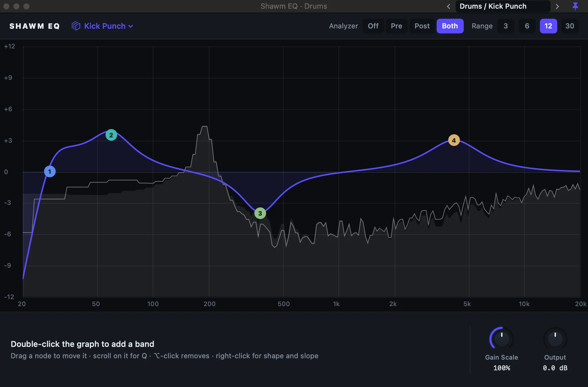Screen dimensions: 588x387
Task: Set analyzer to Pre
Action: click(397, 26)
